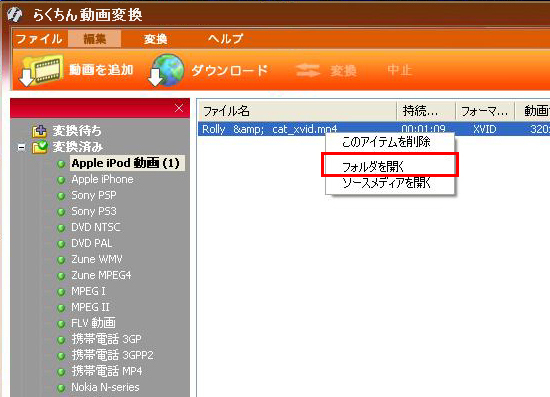Image resolution: width=550 pixels, height=397 pixels.
Task: Click the 変換済み folder checkmark icon
Action: (x=40, y=147)
